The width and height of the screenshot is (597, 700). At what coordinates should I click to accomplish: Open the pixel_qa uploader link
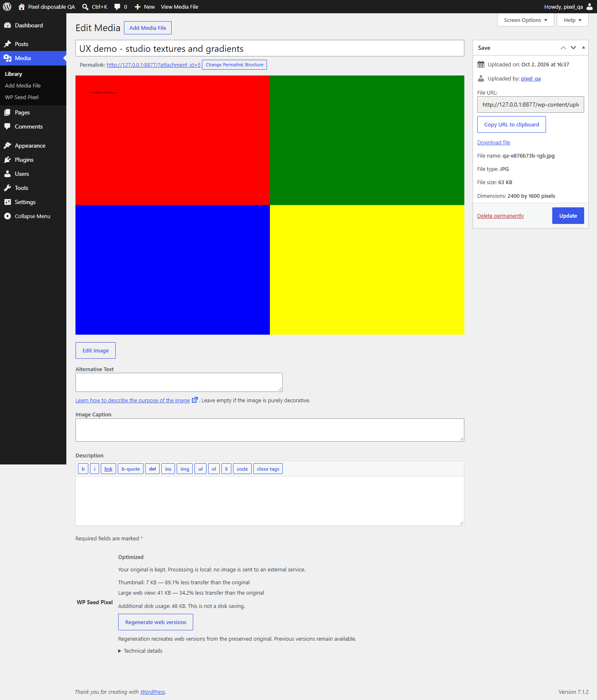(x=531, y=78)
